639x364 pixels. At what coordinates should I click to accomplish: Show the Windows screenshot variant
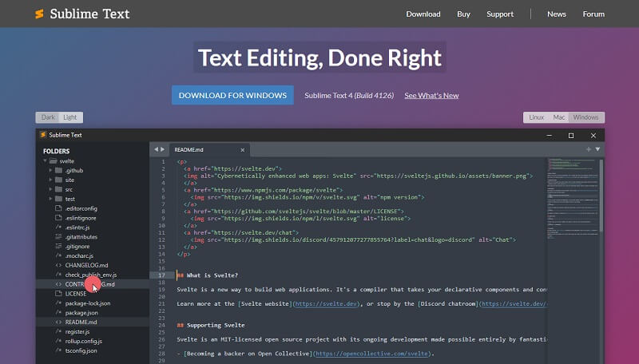[585, 117]
